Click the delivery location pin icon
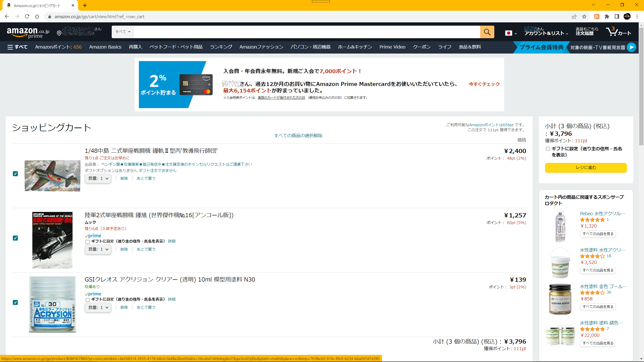The image size is (644, 362). tap(59, 33)
